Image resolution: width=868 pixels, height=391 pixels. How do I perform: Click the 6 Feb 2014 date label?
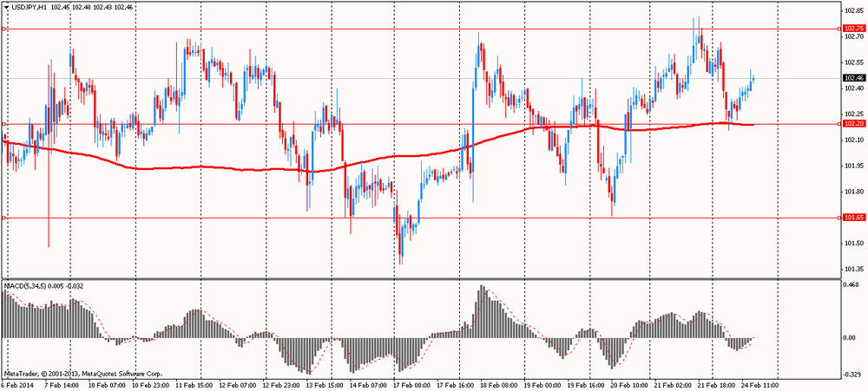point(16,384)
